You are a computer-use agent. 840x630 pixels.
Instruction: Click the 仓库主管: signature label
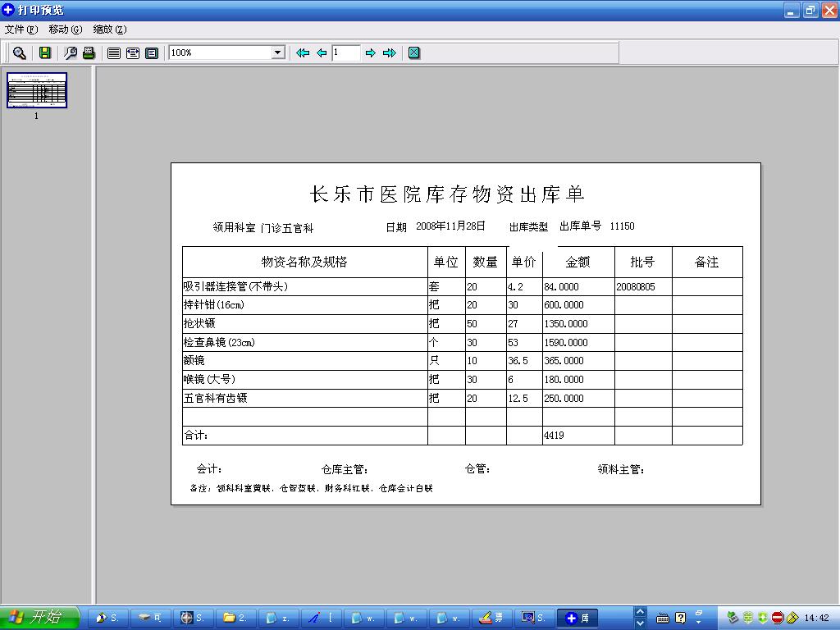click(x=345, y=470)
